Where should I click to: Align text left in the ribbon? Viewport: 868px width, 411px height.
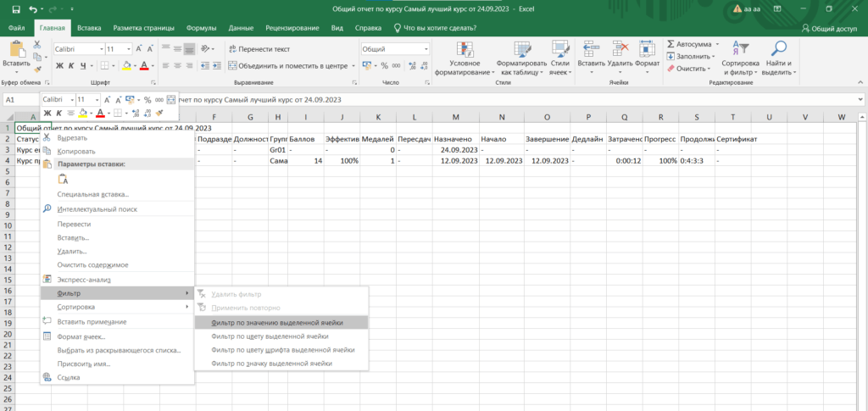tap(165, 66)
